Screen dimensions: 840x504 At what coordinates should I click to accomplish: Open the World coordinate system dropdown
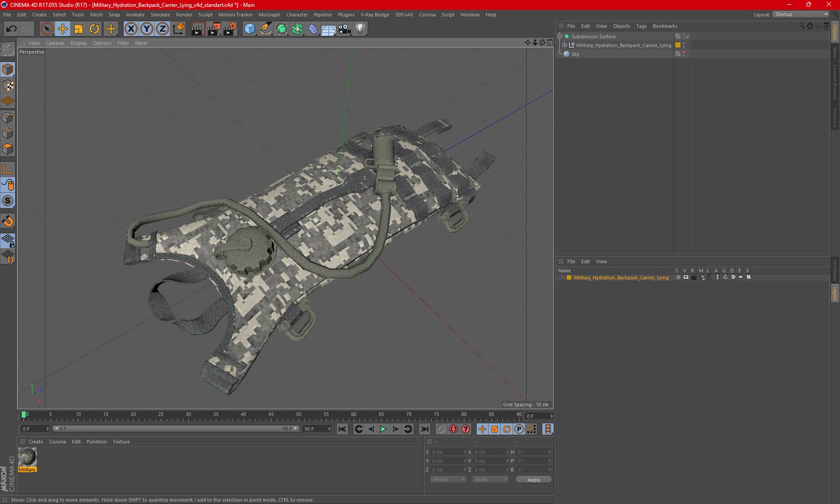pos(448,479)
